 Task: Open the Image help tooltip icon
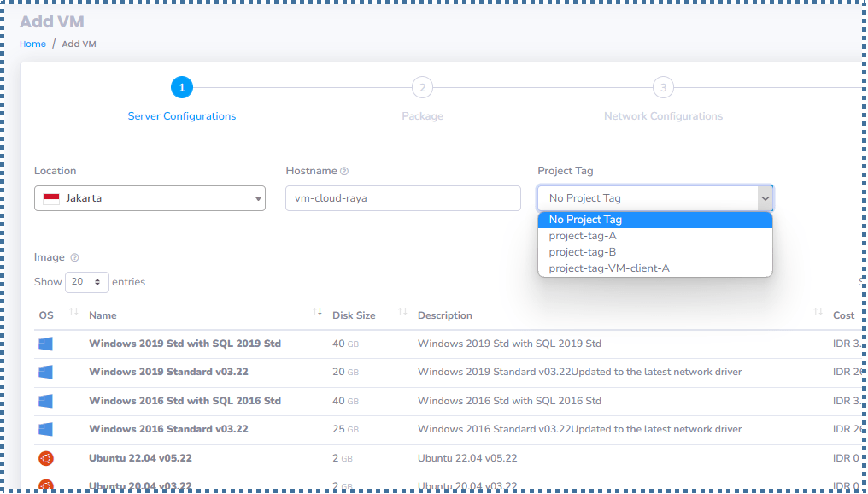75,256
